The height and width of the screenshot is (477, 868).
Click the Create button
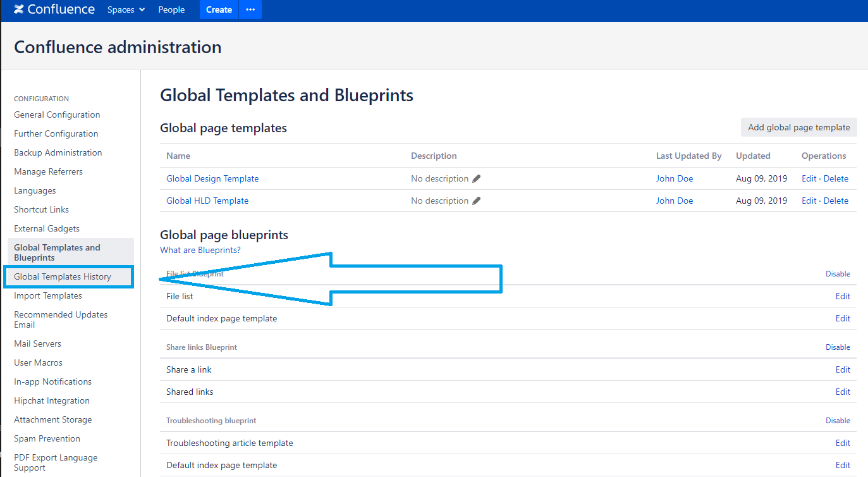click(x=219, y=9)
